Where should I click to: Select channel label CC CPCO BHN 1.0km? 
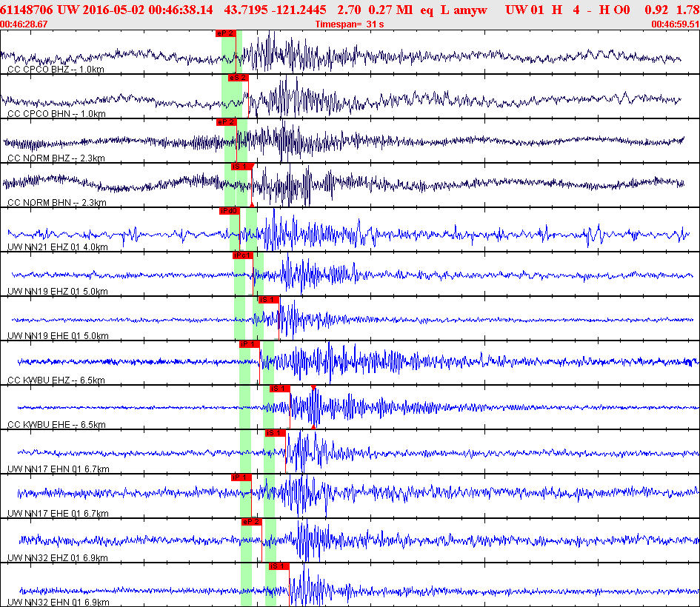[x=57, y=114]
